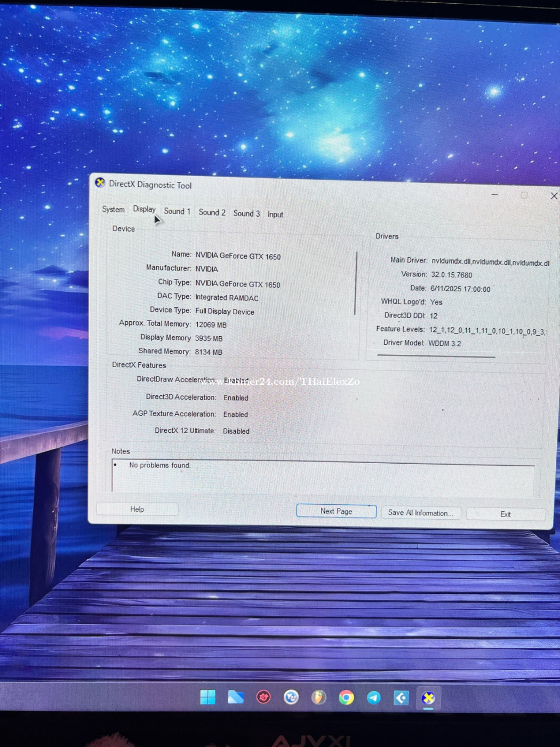Click the Device panel vertical scrollbar
The image size is (560, 747).
point(356,283)
